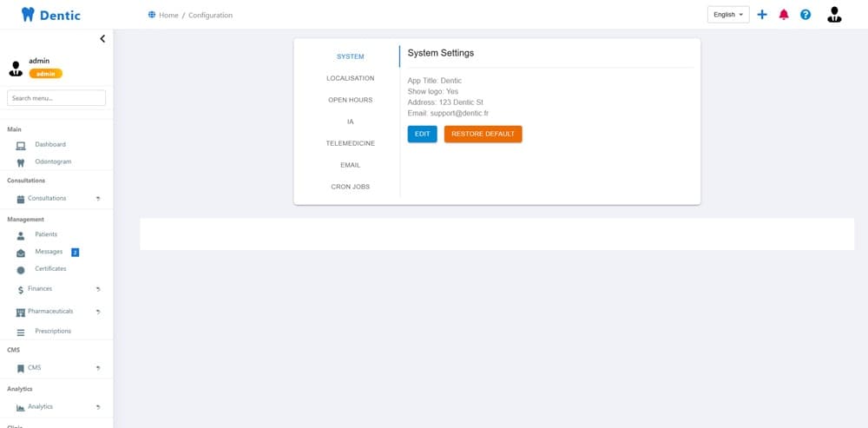Open the red notifications bell
Screen dimensions: 868x428
coord(784,15)
